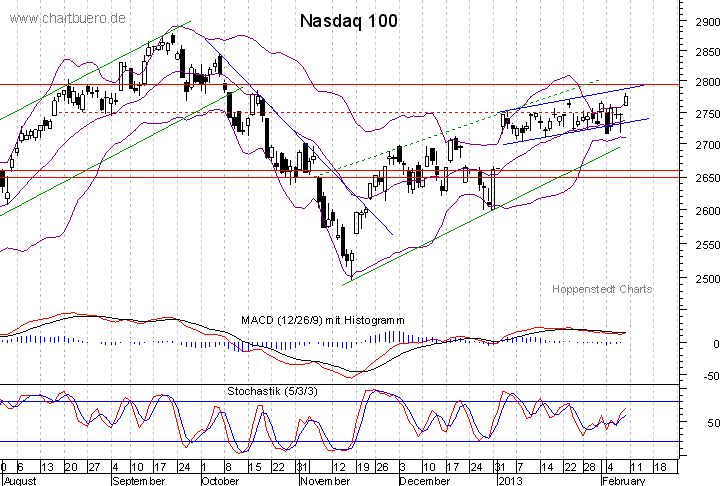723x486 pixels.
Task: Select the '2013' year label
Action: pos(510,481)
